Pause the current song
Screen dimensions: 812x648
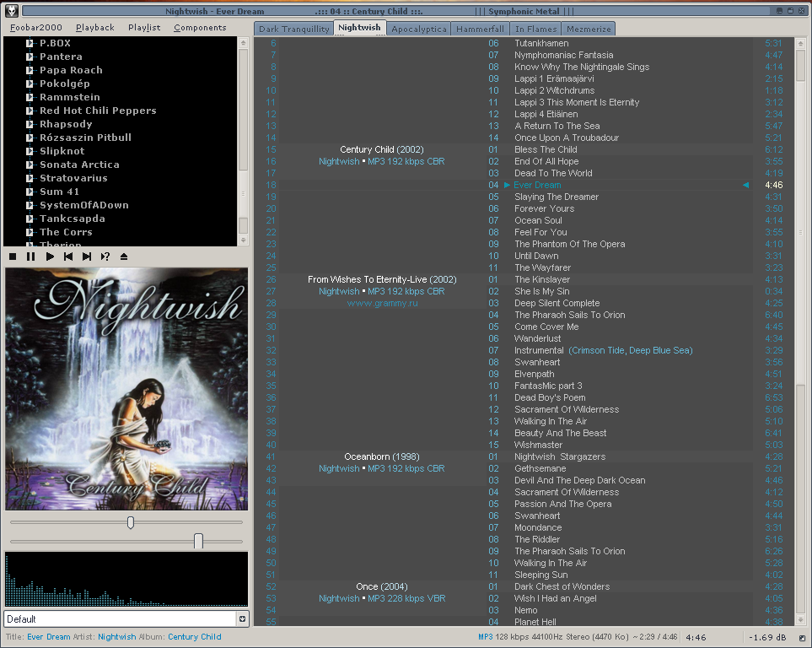coord(31,256)
